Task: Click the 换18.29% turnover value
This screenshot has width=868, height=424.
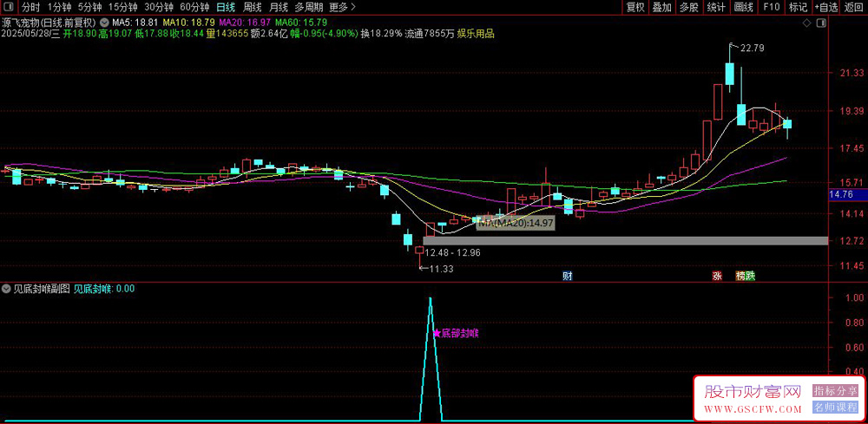Action: point(381,34)
